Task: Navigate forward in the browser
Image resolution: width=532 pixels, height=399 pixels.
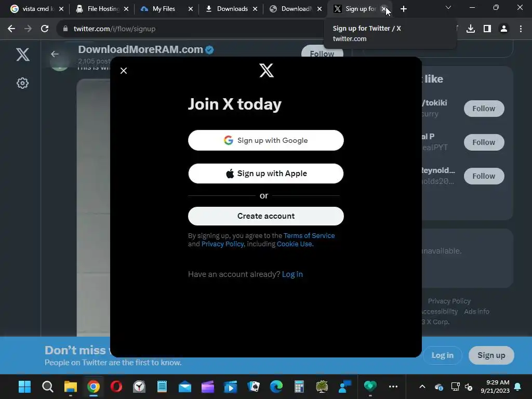Action: coord(28,29)
